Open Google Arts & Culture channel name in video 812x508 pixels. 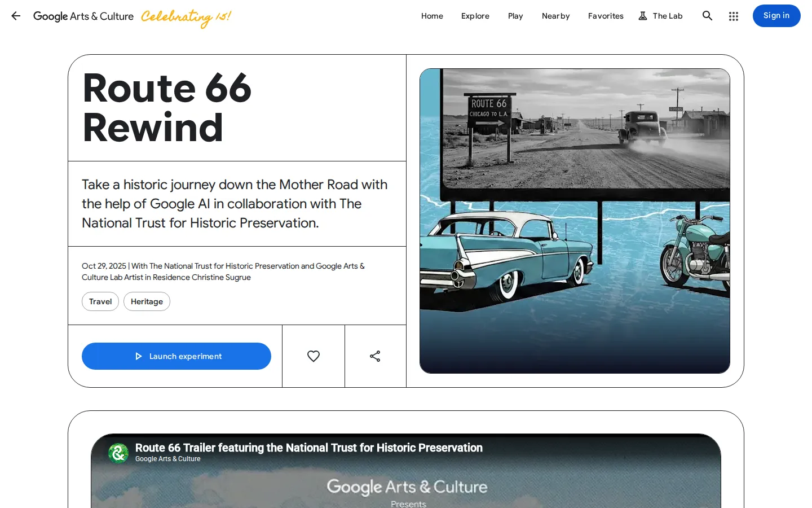pyautogui.click(x=167, y=459)
